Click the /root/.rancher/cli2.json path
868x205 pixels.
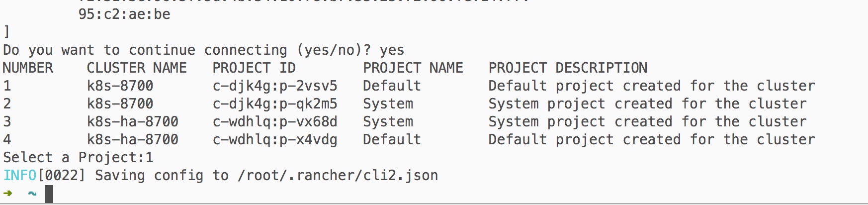(338, 176)
